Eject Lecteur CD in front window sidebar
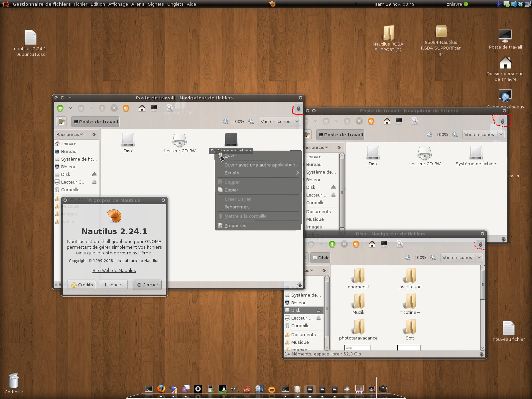This screenshot has width=532, height=399. point(94,182)
